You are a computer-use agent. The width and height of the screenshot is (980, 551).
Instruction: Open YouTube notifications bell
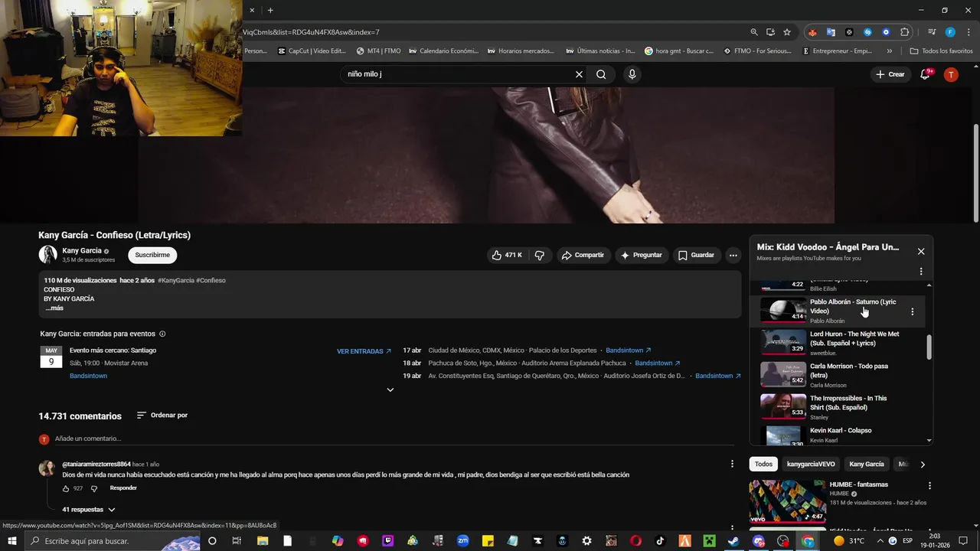(x=926, y=74)
